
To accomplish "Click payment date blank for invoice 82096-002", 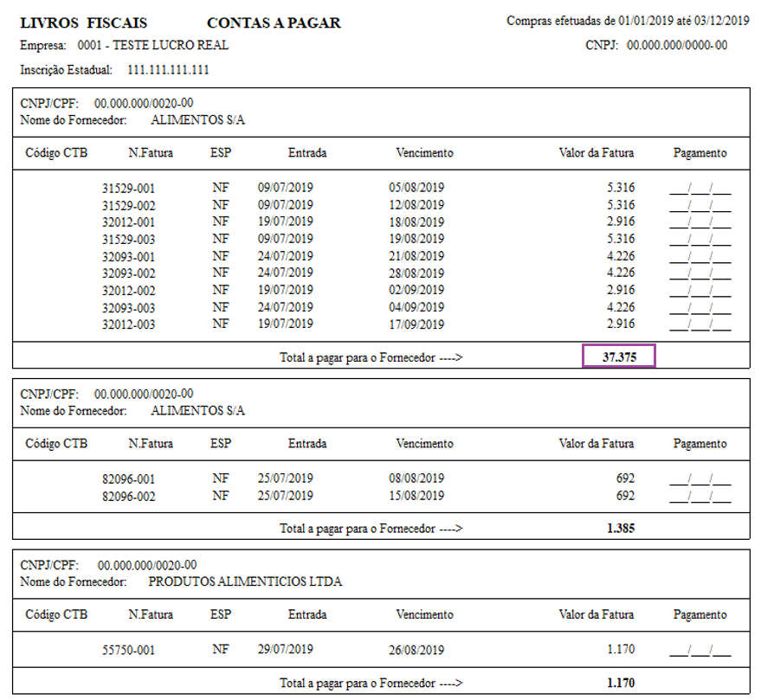I will 700,496.
